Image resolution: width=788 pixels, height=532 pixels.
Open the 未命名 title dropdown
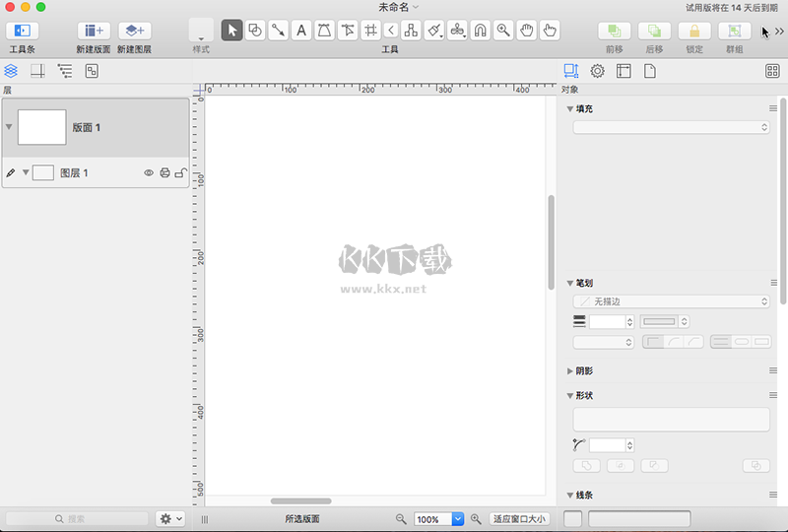[416, 7]
